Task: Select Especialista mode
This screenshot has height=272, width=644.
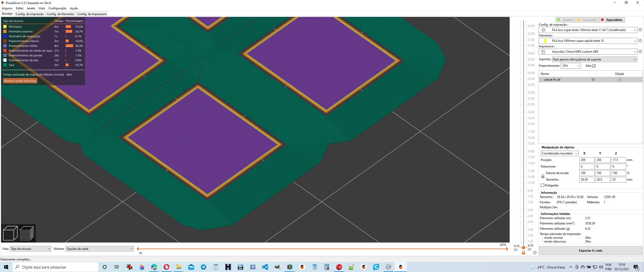Action: point(612,20)
